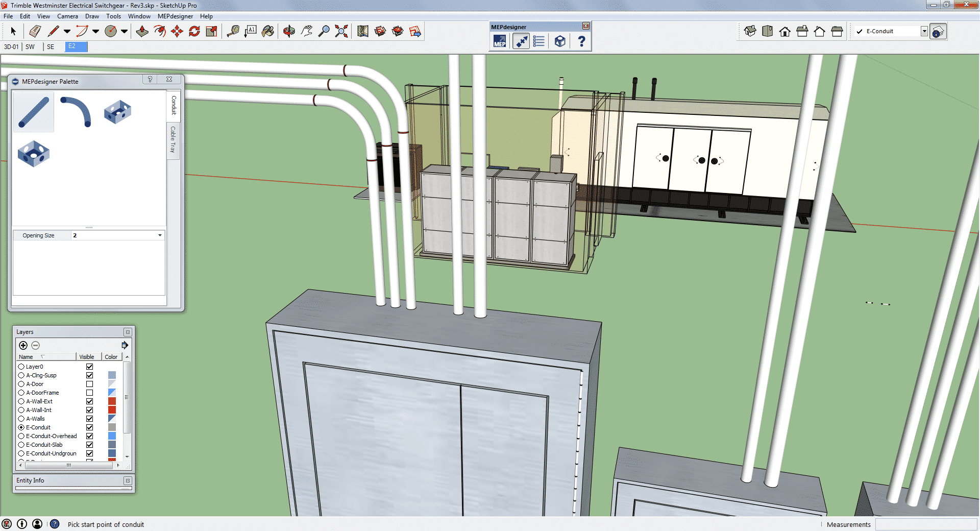Click the Zoom Extents tool
980x531 pixels.
point(341,32)
